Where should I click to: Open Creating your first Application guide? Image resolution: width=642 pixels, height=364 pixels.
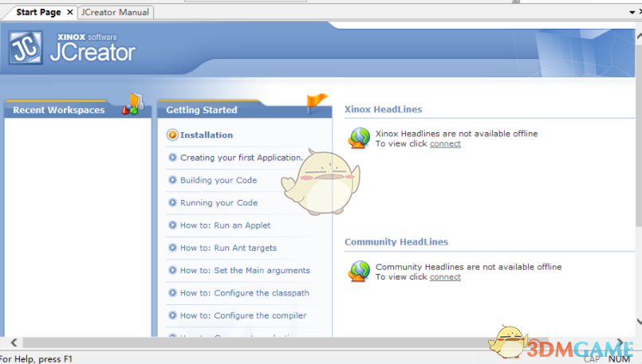242,158
